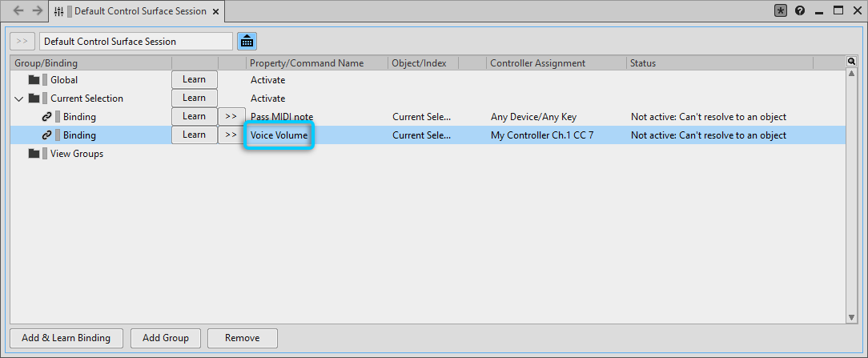
Task: Click the forward navigation arrow
Action: pyautogui.click(x=36, y=11)
